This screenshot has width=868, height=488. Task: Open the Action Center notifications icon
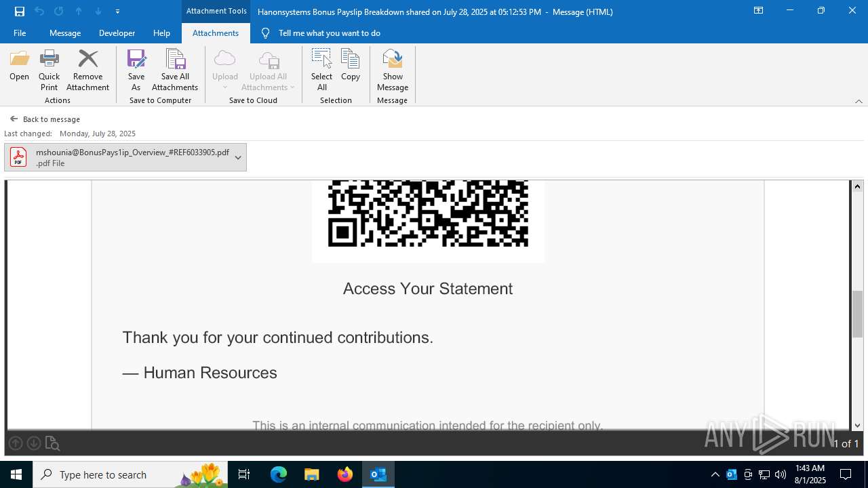pos(846,474)
